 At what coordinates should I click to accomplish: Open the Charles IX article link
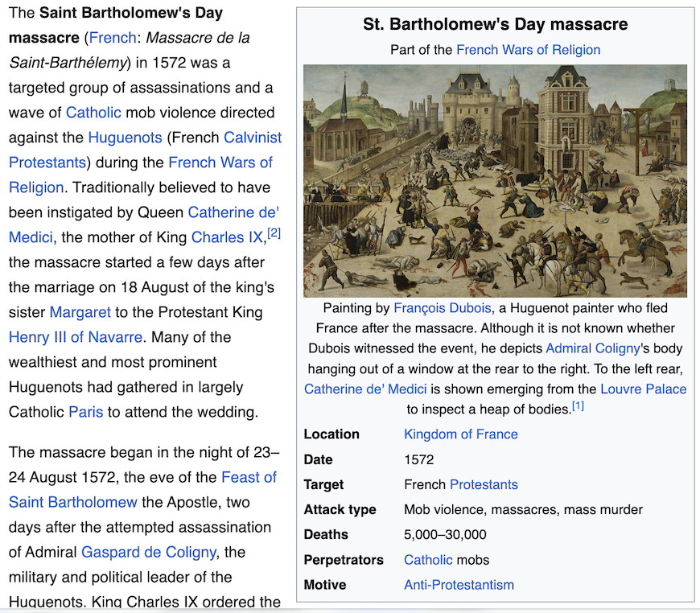click(x=227, y=237)
